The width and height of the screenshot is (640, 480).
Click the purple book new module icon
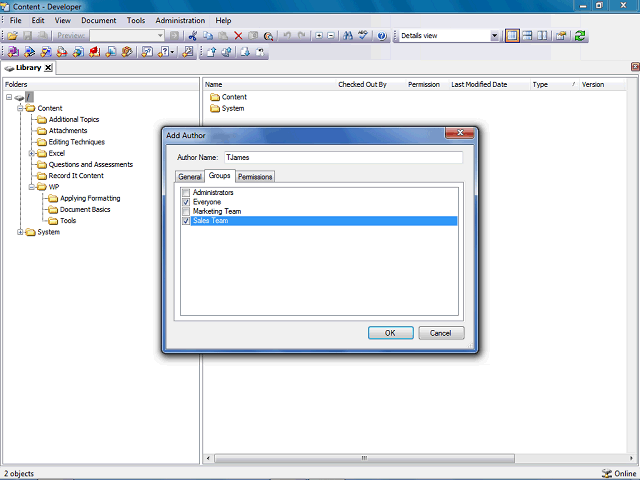click(13, 52)
